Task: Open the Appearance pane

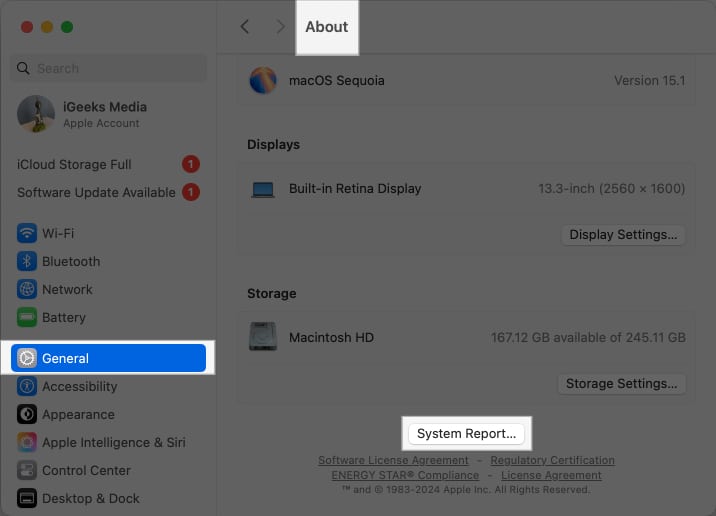Action: point(108,415)
